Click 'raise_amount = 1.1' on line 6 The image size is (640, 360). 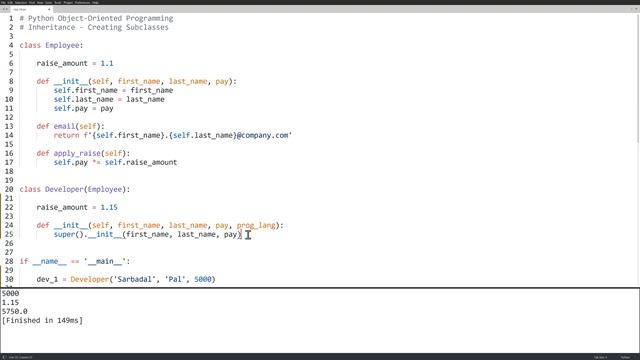click(75, 63)
